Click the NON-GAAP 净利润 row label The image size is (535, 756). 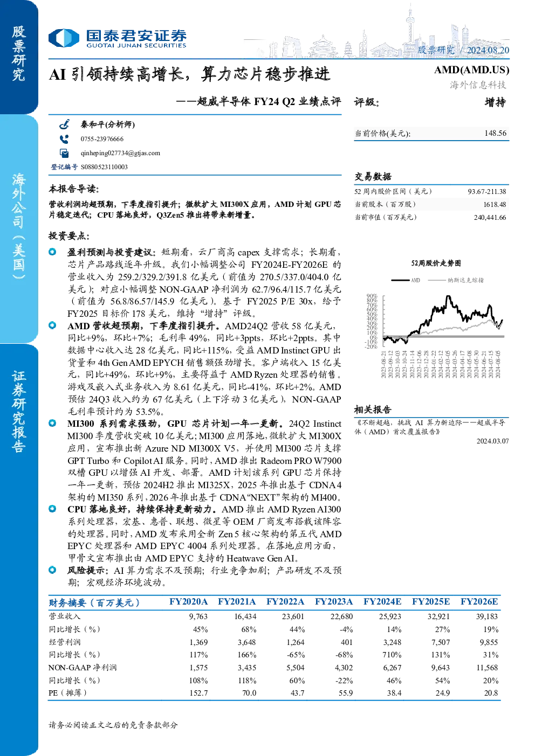point(83,668)
